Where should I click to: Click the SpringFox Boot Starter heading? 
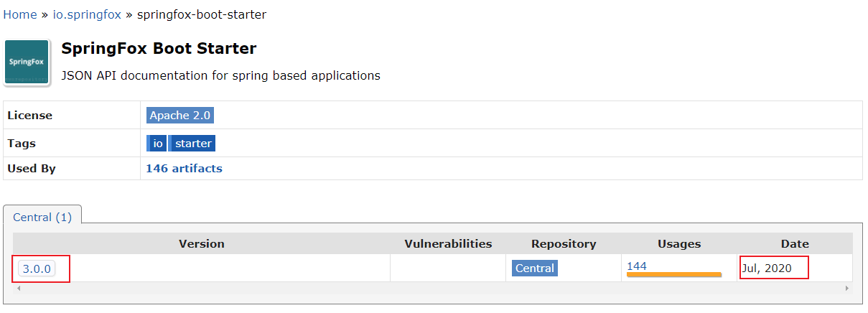(x=159, y=49)
